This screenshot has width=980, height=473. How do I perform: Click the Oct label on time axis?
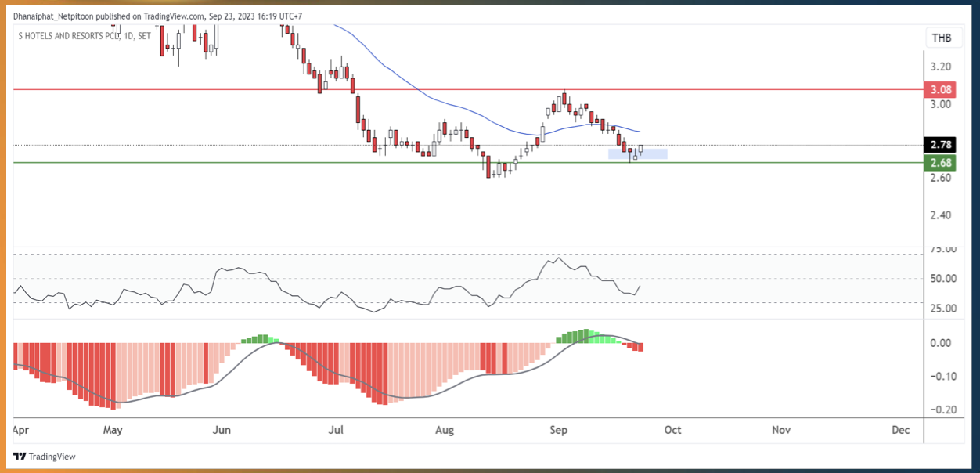point(672,430)
